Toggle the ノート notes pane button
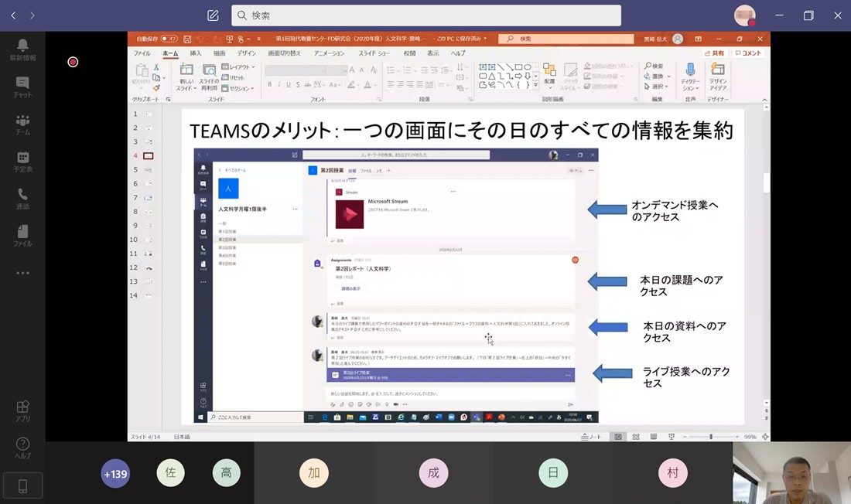 click(x=591, y=437)
